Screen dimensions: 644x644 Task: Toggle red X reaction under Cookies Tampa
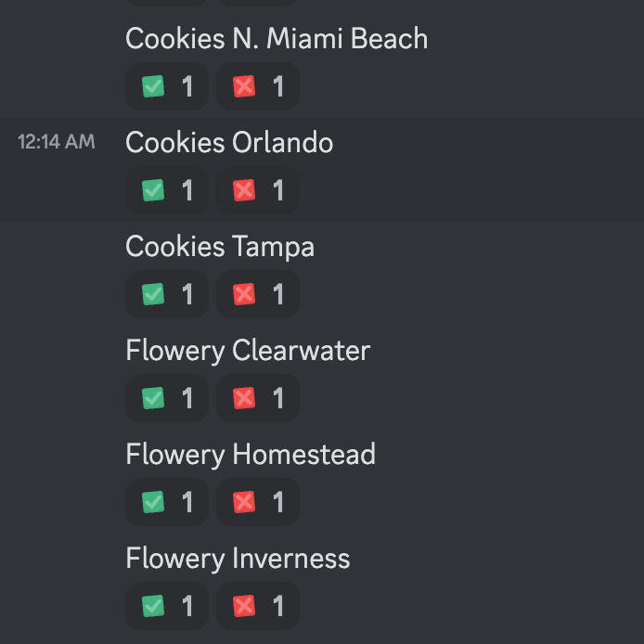257,294
